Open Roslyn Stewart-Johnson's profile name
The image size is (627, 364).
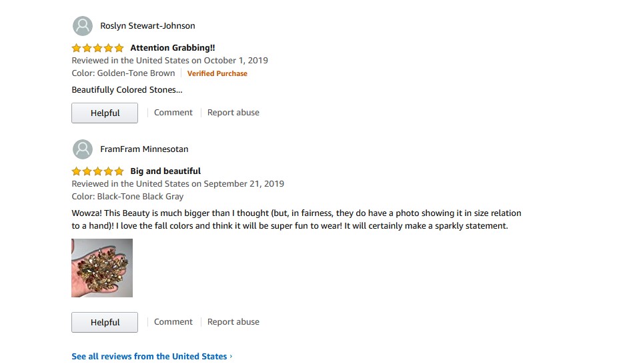147,26
